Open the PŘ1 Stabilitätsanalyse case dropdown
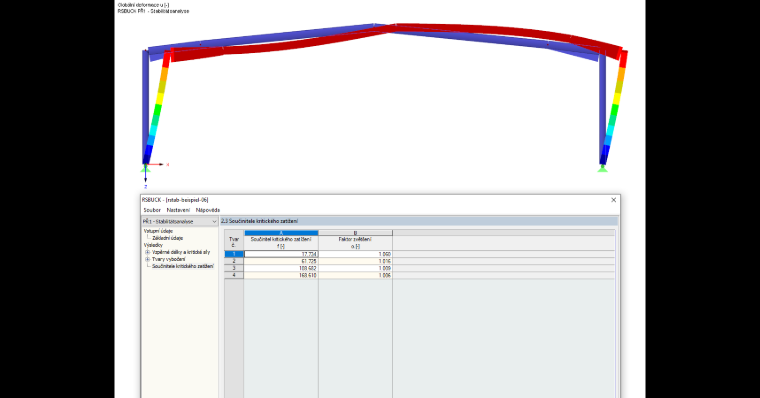Screen dimensions: 760x398 tap(180, 222)
